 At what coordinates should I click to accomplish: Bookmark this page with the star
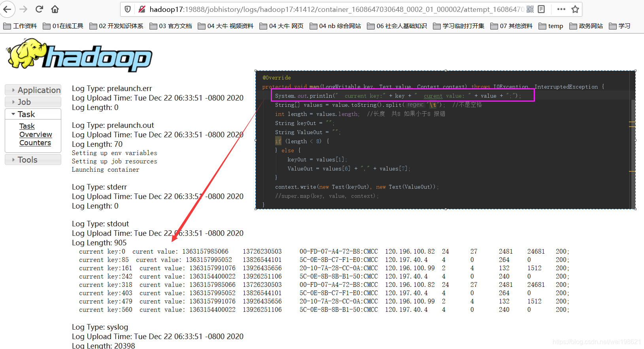[575, 9]
